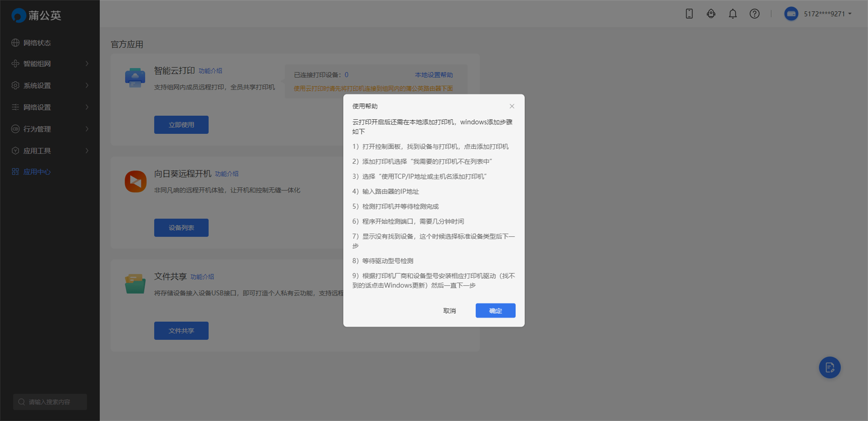Focus the 请输入搜索内容 search field

point(50,402)
